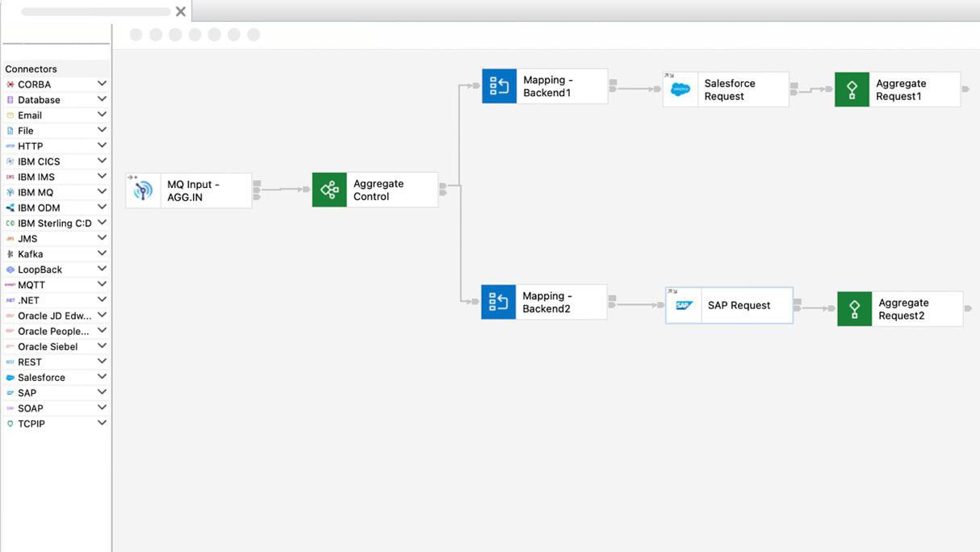Click the Aggregate Request1 node icon
980x552 pixels.
[852, 89]
